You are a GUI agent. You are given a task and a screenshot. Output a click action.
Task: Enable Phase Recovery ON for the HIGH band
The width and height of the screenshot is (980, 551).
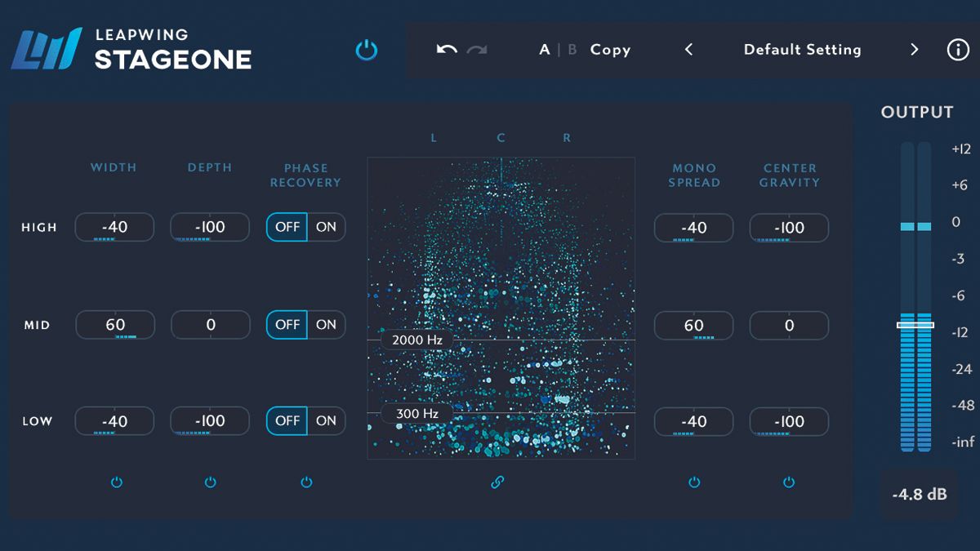[326, 227]
